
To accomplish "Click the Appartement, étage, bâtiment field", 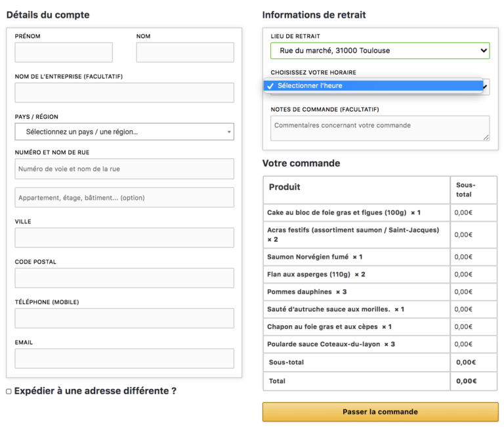I will tap(125, 197).
